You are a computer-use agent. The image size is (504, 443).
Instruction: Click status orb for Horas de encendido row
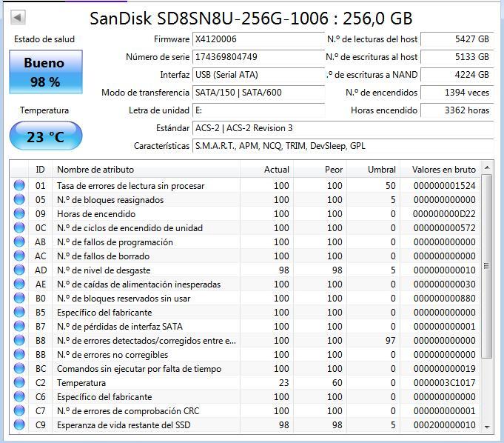[19, 214]
